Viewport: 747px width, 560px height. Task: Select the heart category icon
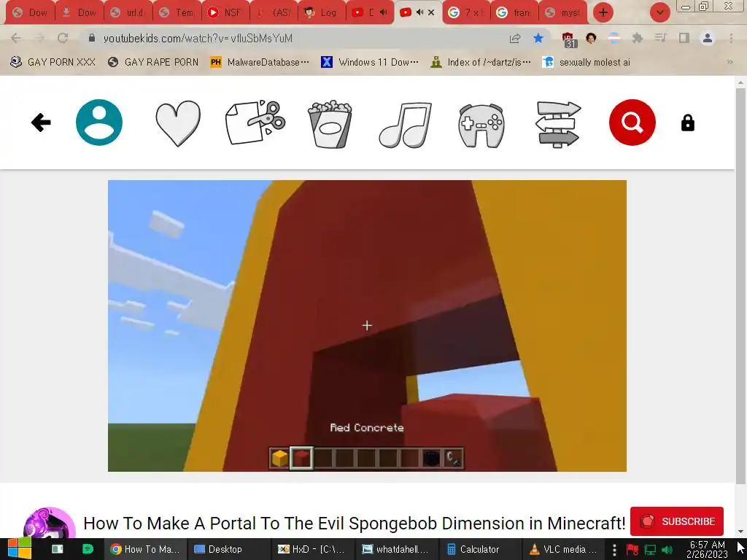point(178,123)
